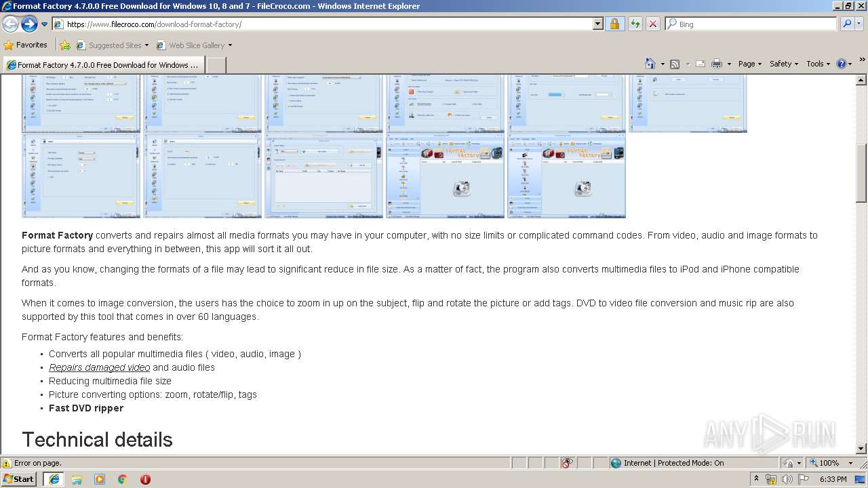Open the Safety menu
Screen dimensions: 868x488
(785, 64)
